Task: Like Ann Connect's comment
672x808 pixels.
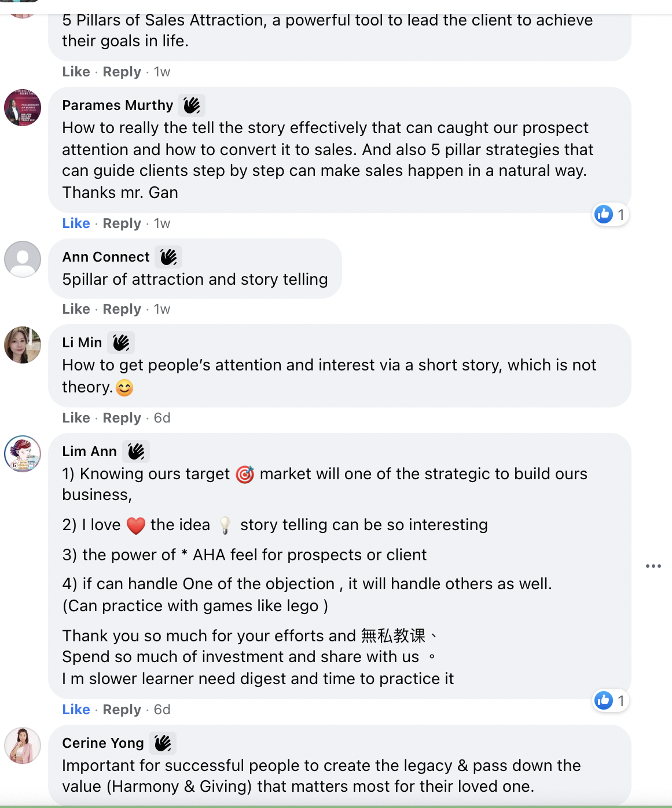Action: coord(76,309)
